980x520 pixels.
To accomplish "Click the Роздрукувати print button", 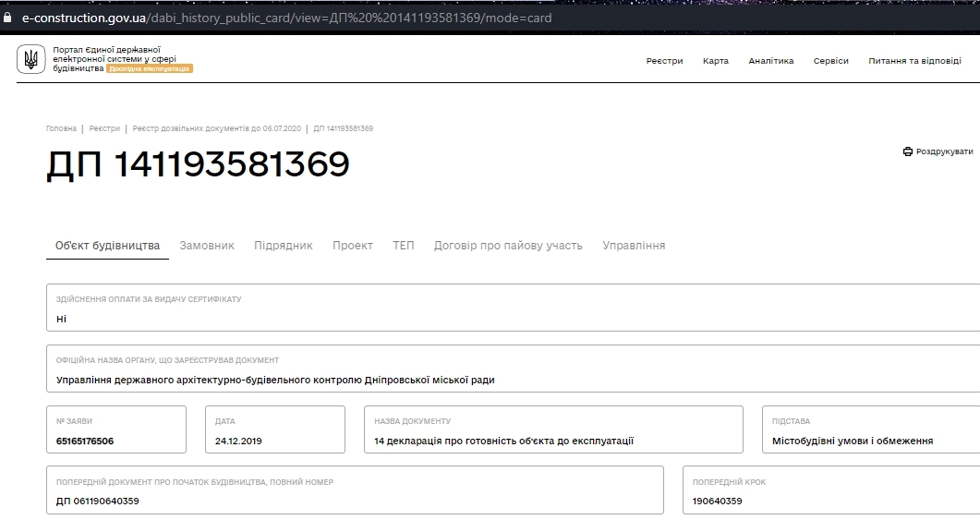I will click(938, 151).
